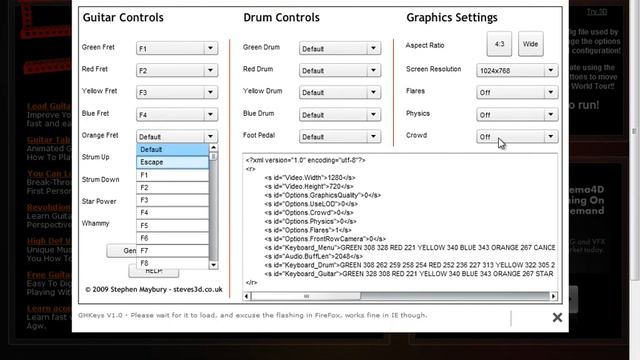This screenshot has height=360, width=640.
Task: Click the Keyboard_Guitar XML line
Action: tap(409, 273)
